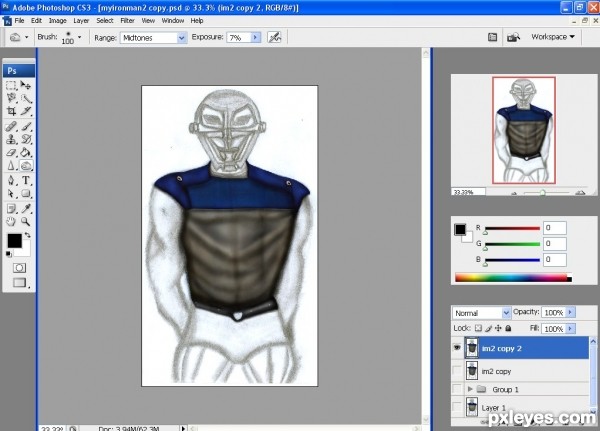Select the Sharpen/Blur tool
This screenshot has height=431, width=600.
[11, 166]
